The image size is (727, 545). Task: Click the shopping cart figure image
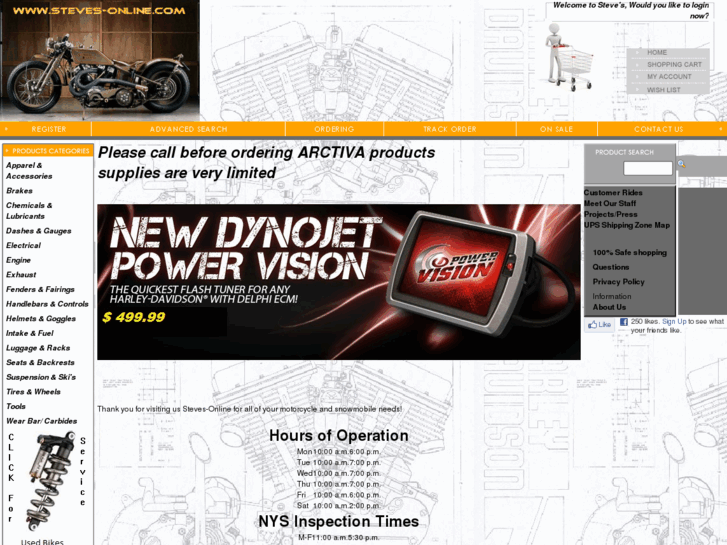[569, 57]
